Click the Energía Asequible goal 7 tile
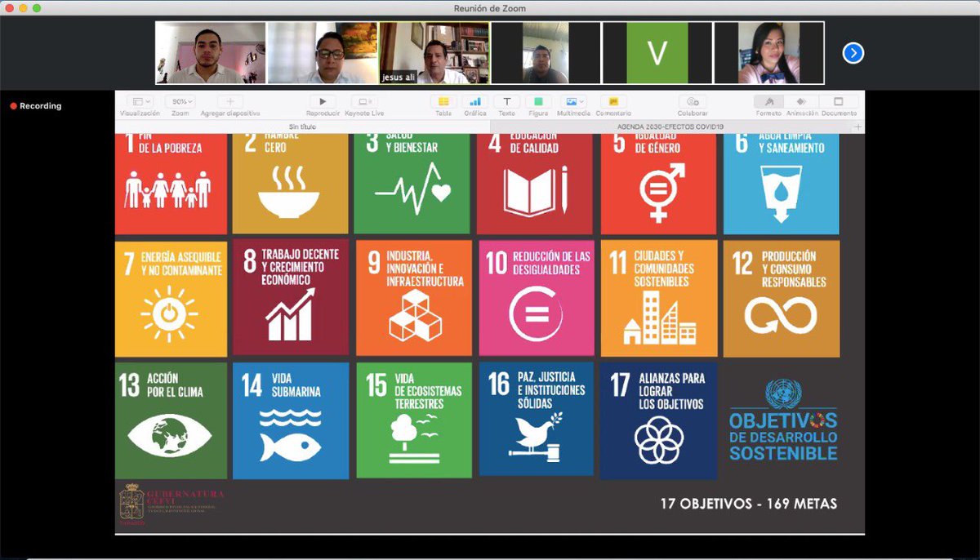The height and width of the screenshot is (560, 980). (171, 298)
